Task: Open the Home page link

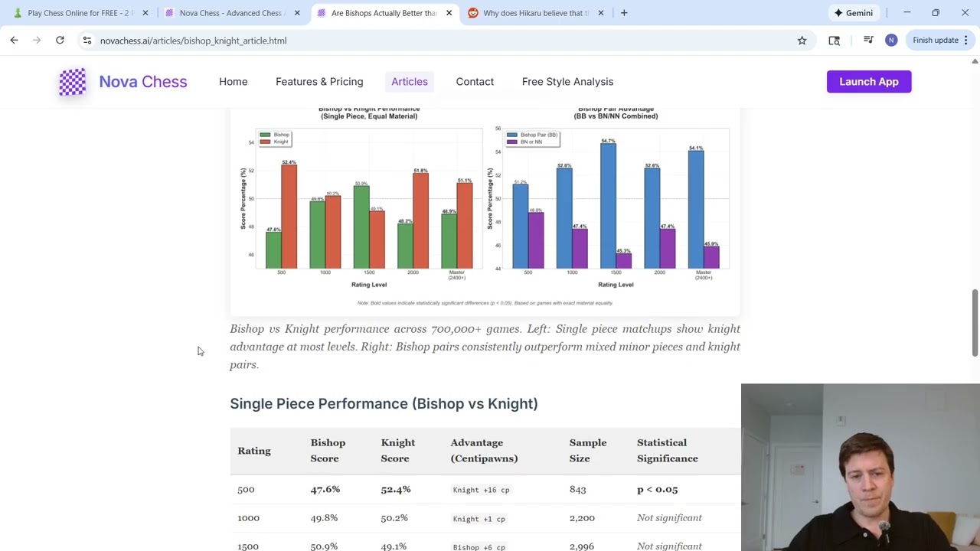Action: tap(233, 81)
